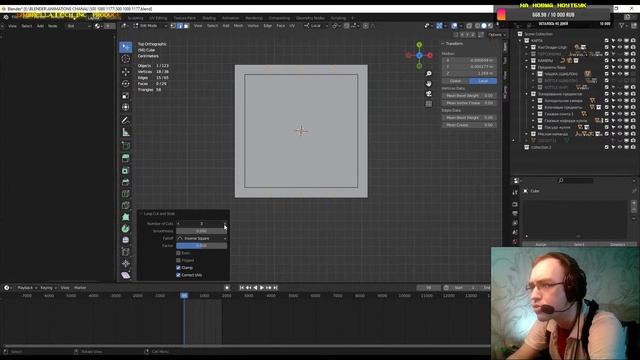
Task: Click the play animation button
Action: click(262, 288)
